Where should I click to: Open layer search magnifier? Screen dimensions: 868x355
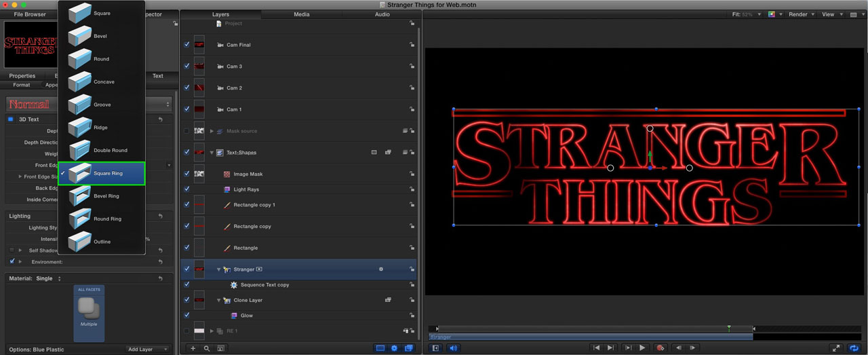point(207,348)
